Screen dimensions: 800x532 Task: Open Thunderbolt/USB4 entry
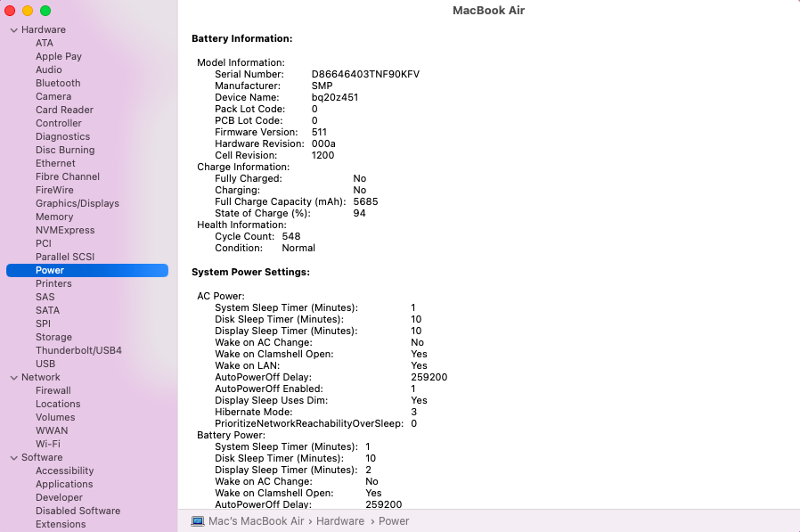[78, 350]
